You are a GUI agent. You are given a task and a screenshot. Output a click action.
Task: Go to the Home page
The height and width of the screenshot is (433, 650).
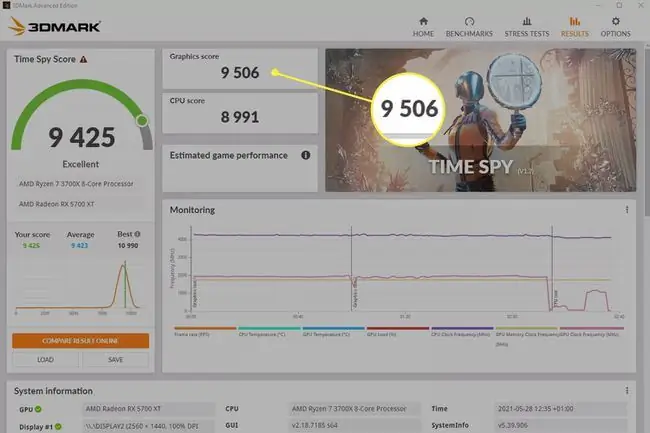click(x=423, y=27)
